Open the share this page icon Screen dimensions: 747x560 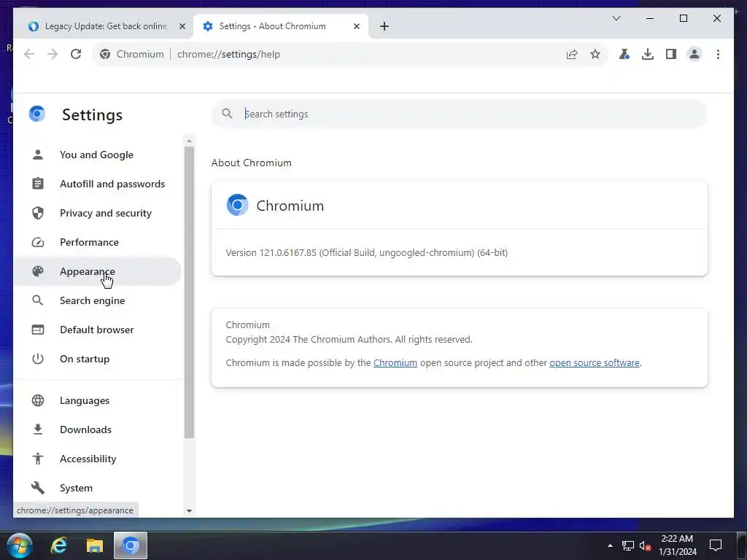pyautogui.click(x=572, y=54)
